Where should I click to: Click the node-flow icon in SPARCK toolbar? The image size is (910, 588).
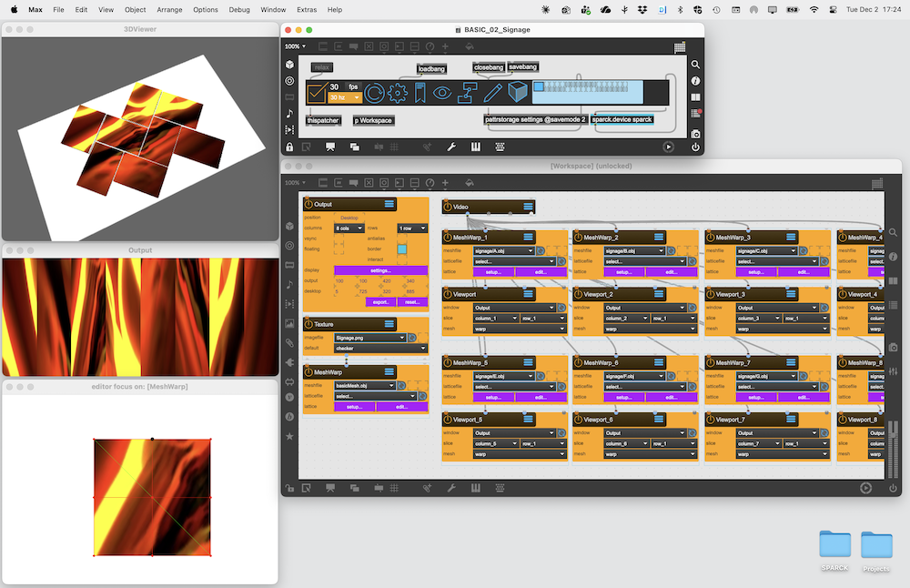(468, 92)
